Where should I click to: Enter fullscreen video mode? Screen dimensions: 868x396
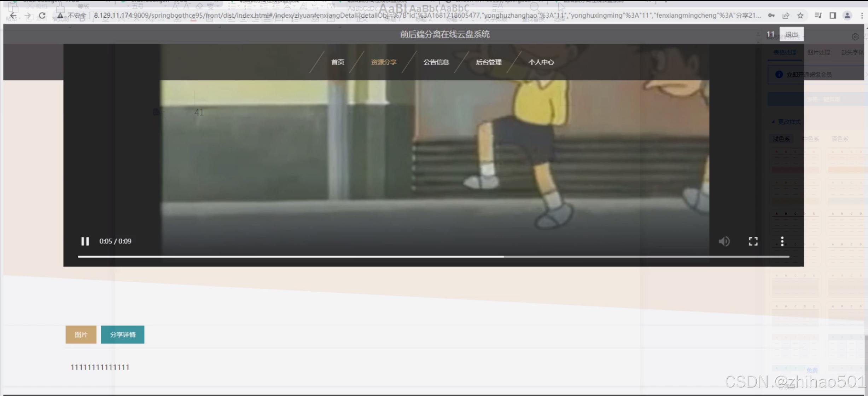[x=753, y=241]
